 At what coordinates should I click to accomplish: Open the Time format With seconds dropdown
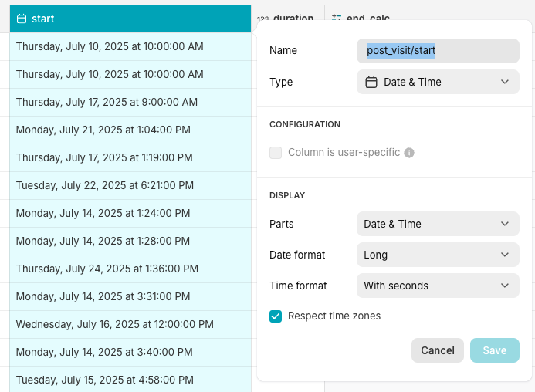(438, 286)
